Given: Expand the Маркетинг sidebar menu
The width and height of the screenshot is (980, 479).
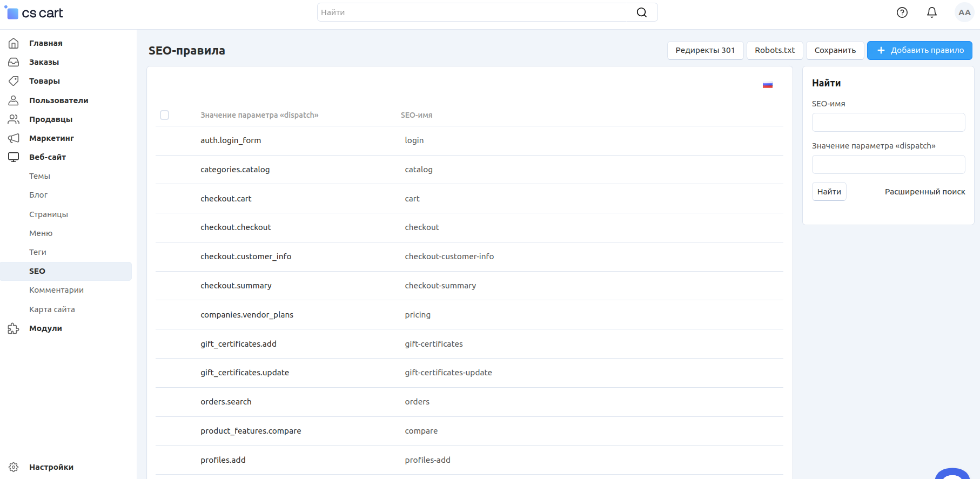Looking at the screenshot, I should pyautogui.click(x=51, y=138).
